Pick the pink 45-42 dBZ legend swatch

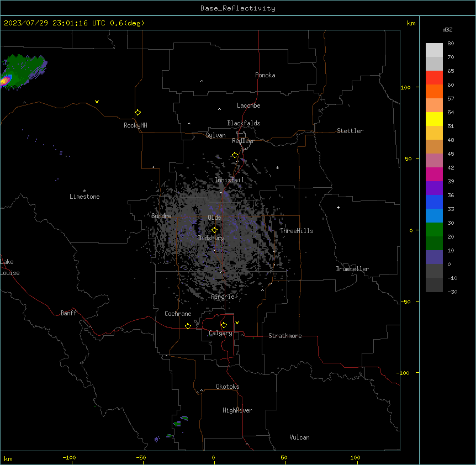(434, 161)
